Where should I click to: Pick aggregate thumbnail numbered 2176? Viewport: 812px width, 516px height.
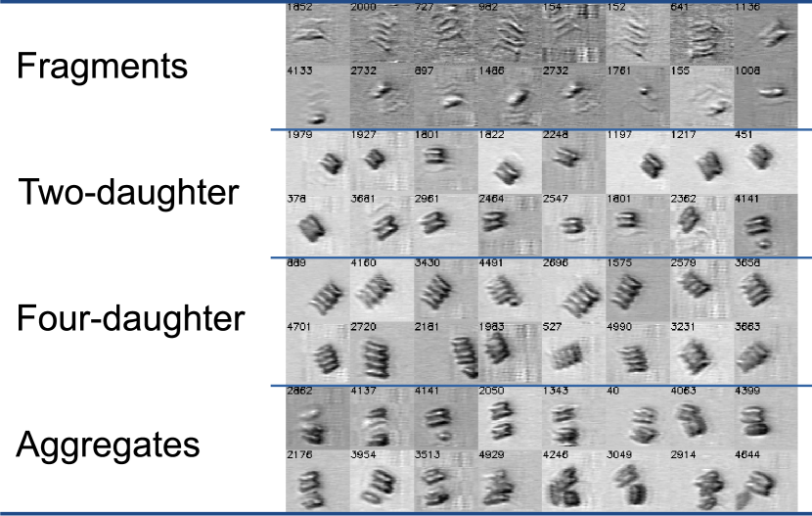pyautogui.click(x=318, y=481)
